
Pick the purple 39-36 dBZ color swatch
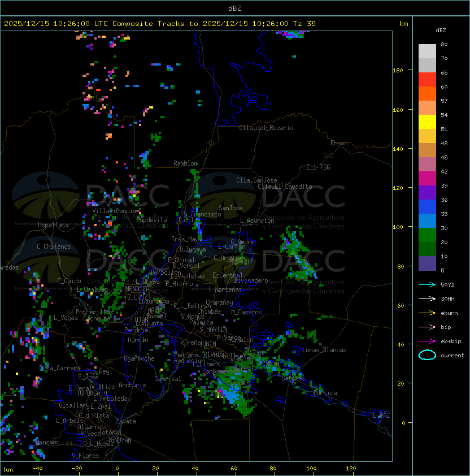pyautogui.click(x=427, y=192)
